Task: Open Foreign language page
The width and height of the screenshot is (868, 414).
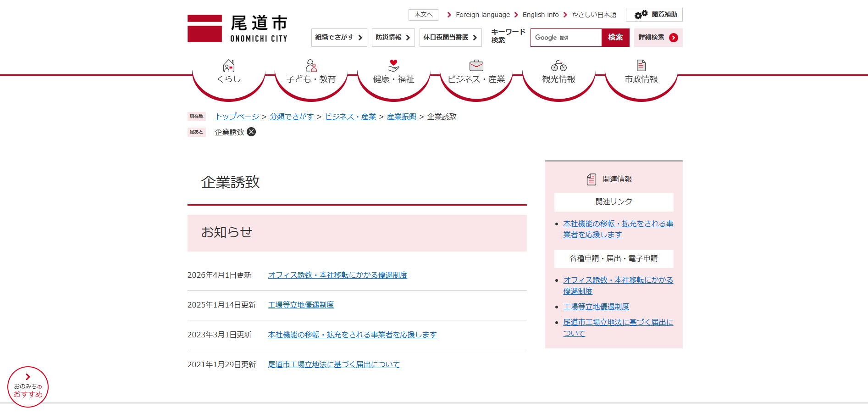Action: click(482, 15)
